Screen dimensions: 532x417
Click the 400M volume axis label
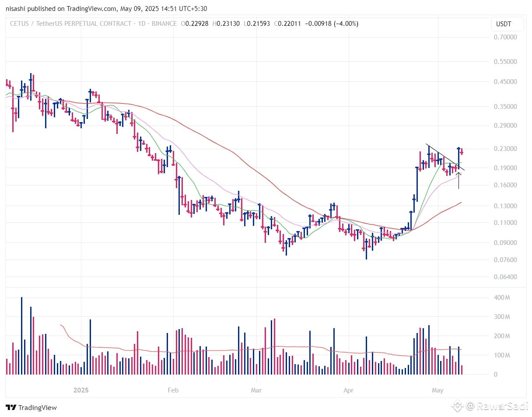501,298
